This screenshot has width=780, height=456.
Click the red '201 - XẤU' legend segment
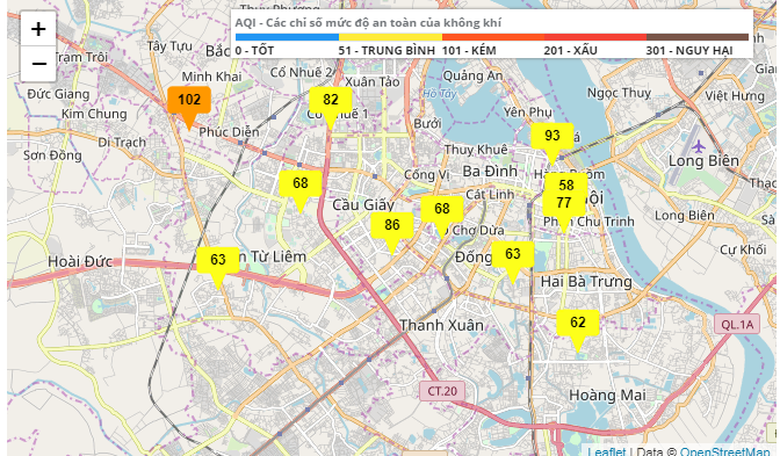pos(595,37)
